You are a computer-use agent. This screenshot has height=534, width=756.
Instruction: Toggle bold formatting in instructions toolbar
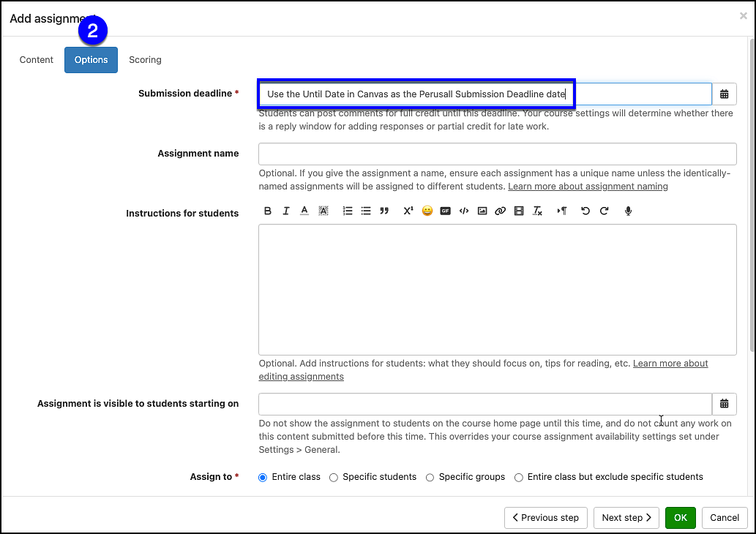(268, 211)
